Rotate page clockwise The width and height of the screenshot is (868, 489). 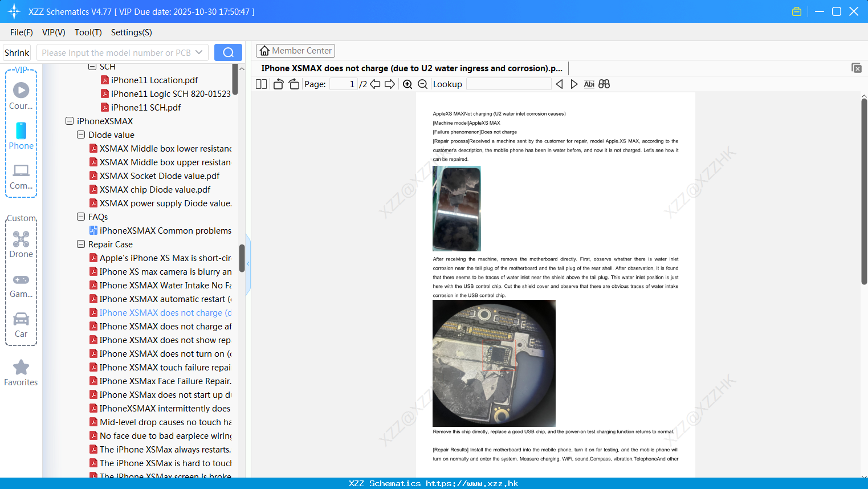pos(294,84)
